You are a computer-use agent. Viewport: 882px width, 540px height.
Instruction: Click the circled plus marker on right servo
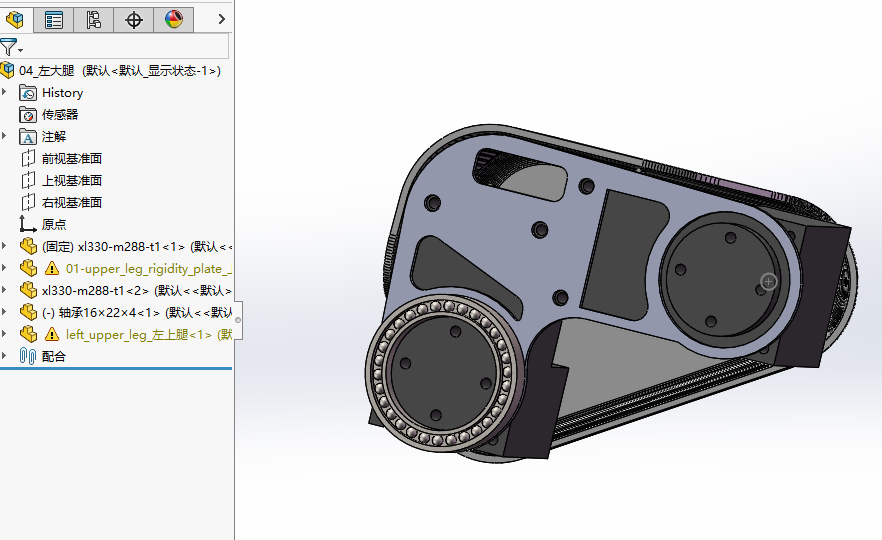pos(769,281)
